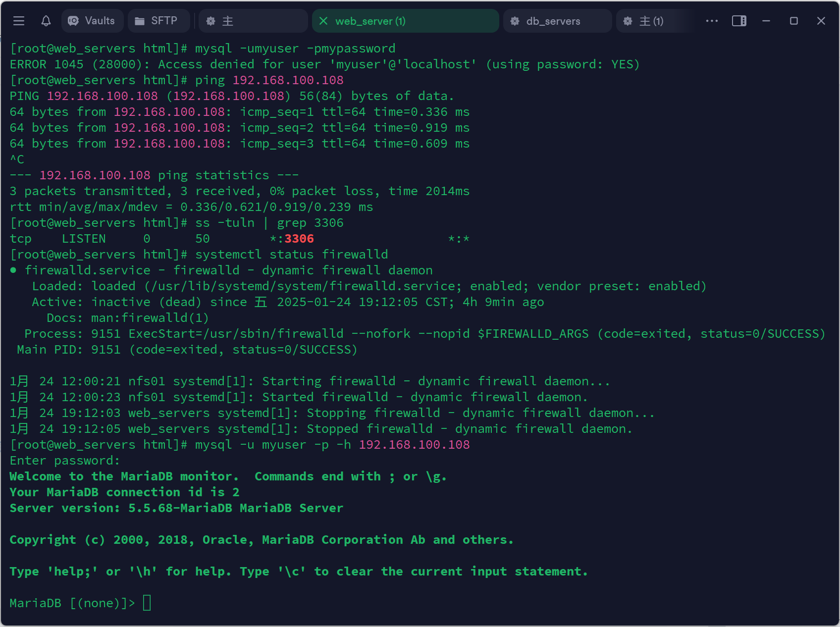
Task: Close the terminal application window
Action: [821, 21]
